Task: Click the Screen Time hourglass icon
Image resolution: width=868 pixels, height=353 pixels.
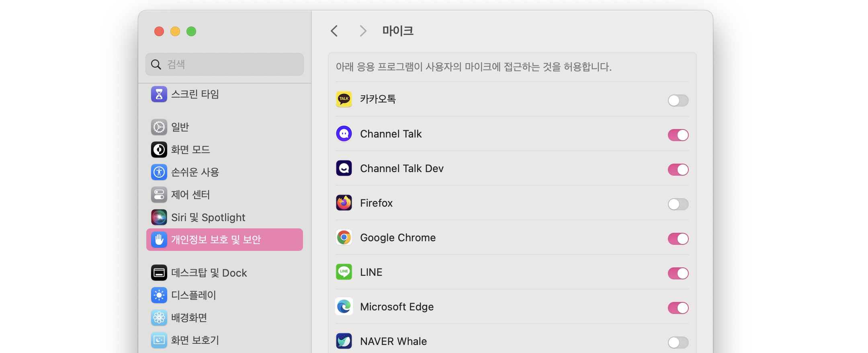Action: click(x=159, y=94)
